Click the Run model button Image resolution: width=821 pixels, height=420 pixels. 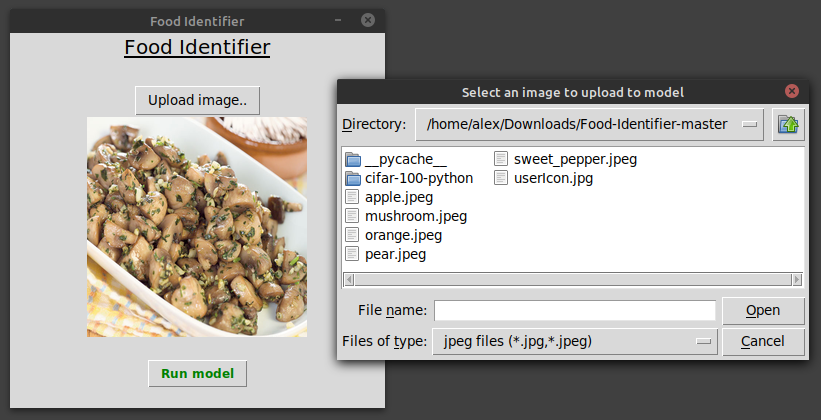(197, 374)
